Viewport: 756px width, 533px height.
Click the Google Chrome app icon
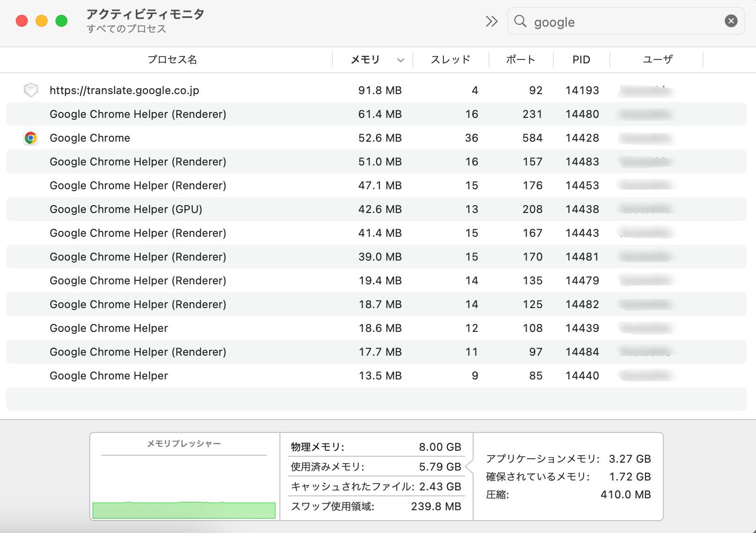[31, 138]
